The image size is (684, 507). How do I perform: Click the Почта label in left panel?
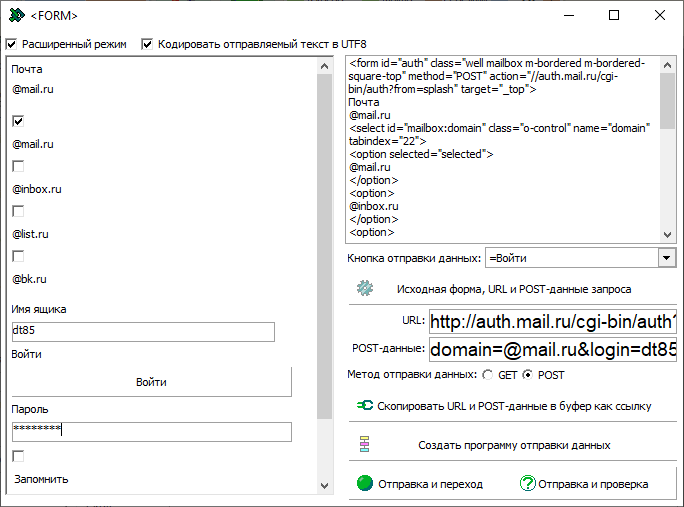pyautogui.click(x=27, y=69)
